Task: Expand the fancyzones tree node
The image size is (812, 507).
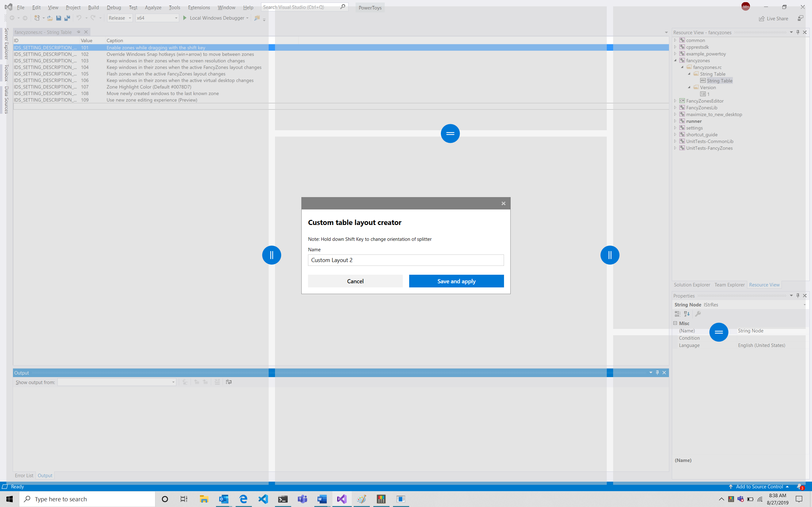Action: pyautogui.click(x=675, y=60)
